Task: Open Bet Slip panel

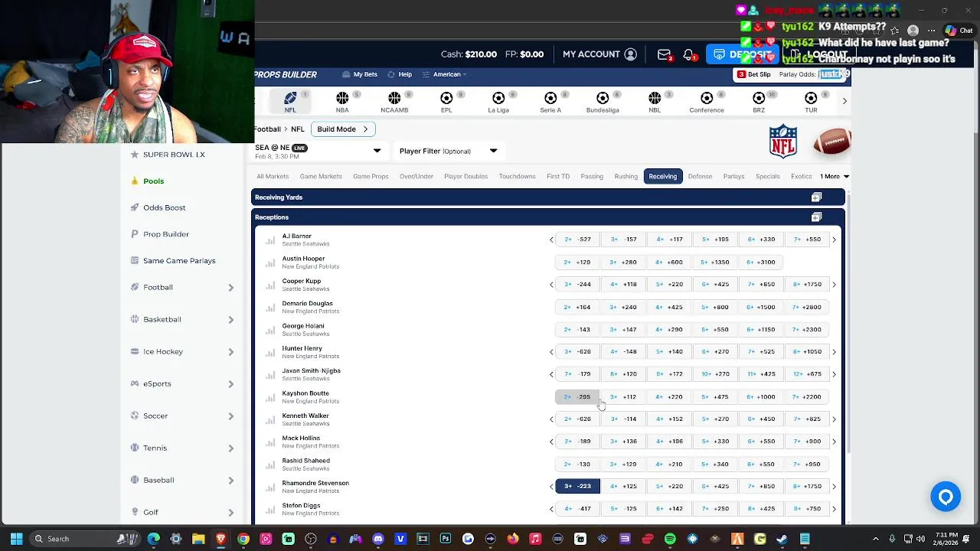Action: point(754,74)
